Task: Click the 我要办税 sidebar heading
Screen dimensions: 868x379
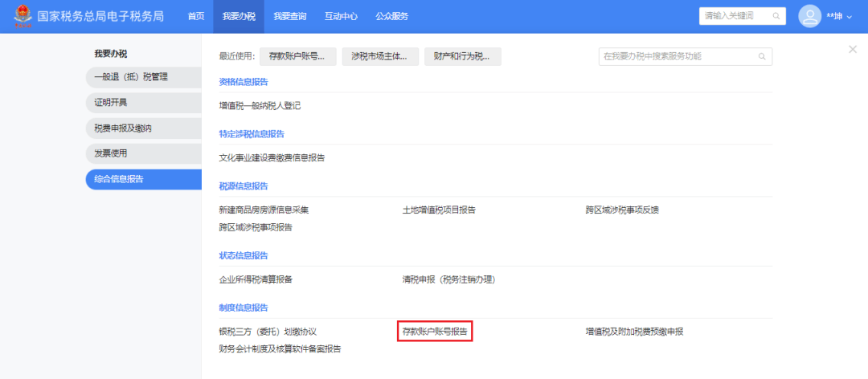Action: tap(111, 54)
